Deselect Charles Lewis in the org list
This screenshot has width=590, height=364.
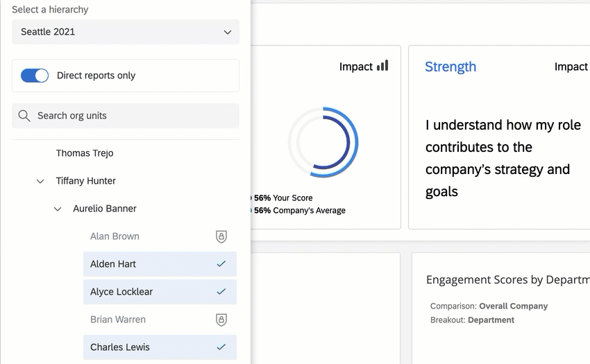pyautogui.click(x=120, y=347)
